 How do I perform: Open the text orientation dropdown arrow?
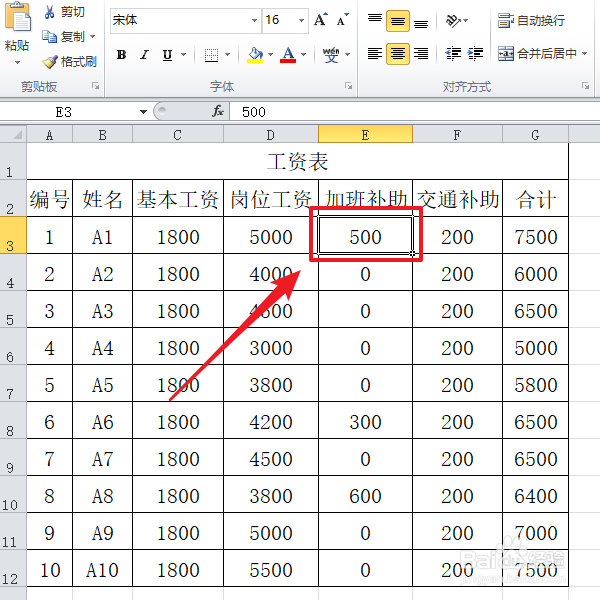coord(465,21)
